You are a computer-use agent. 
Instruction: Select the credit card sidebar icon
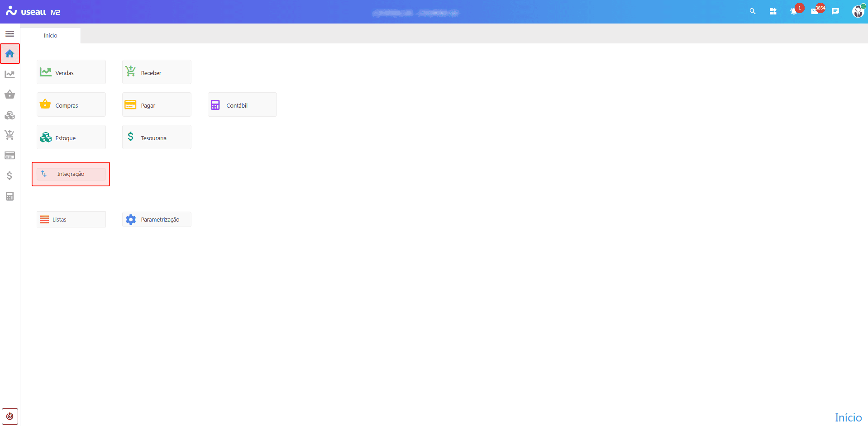point(10,156)
